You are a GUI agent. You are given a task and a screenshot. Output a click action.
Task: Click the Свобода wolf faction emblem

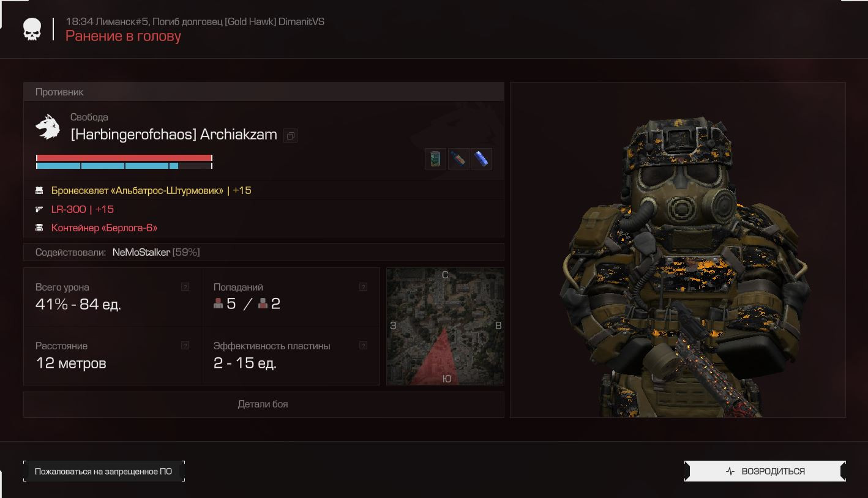(48, 127)
